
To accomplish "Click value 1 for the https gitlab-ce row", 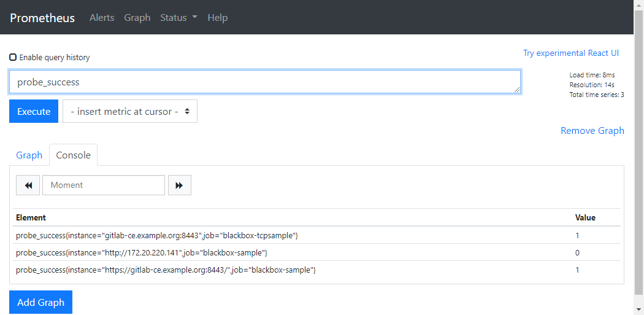I will coord(577,270).
